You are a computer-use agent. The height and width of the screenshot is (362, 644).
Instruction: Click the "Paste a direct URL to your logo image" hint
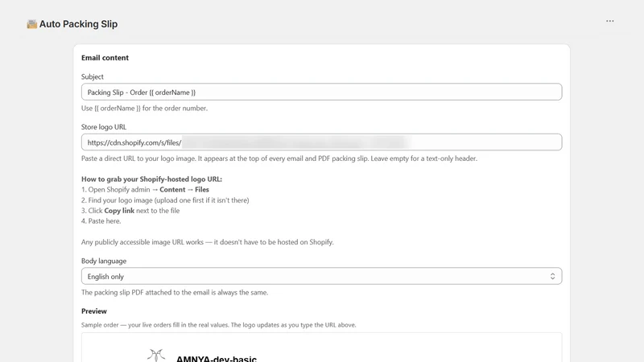pyautogui.click(x=279, y=158)
